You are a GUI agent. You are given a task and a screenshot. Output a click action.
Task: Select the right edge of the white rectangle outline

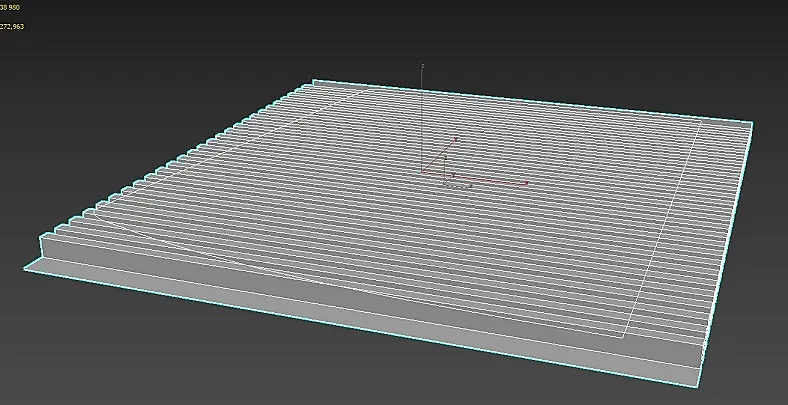point(662,229)
